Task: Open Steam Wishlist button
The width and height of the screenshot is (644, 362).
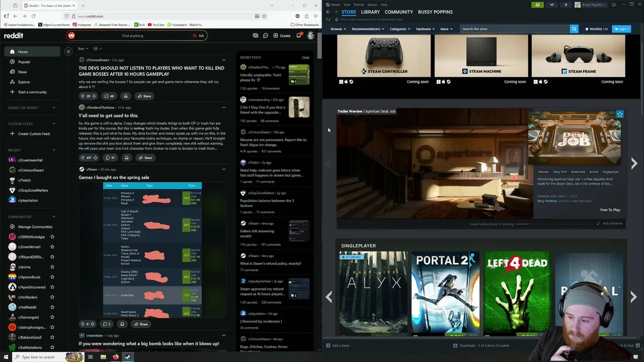Action: [596, 29]
